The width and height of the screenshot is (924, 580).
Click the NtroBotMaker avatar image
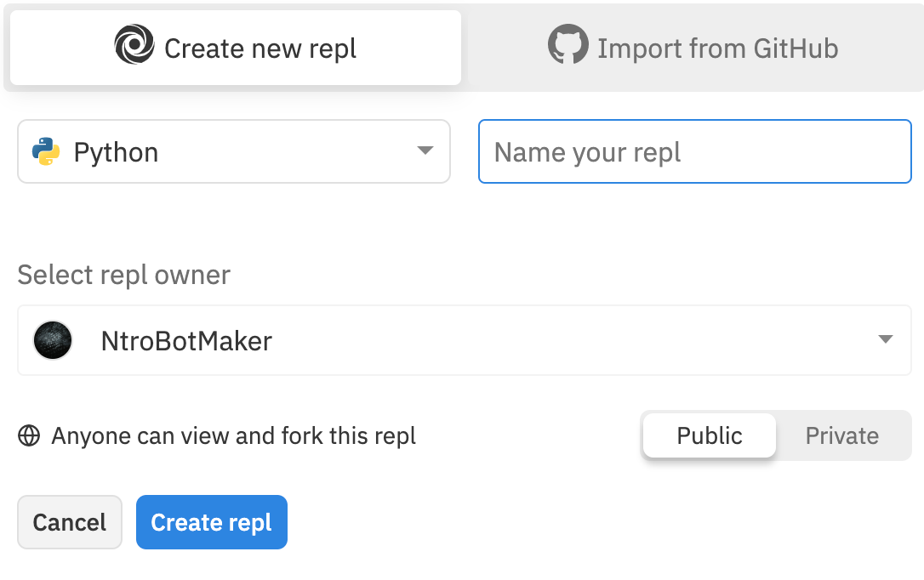52,340
